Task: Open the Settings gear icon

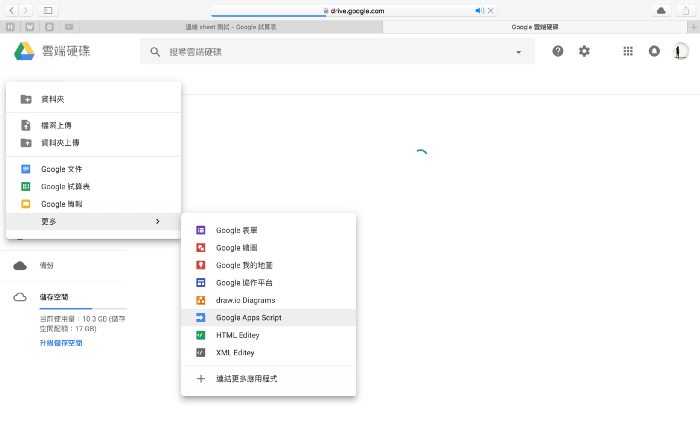Action: coord(584,51)
